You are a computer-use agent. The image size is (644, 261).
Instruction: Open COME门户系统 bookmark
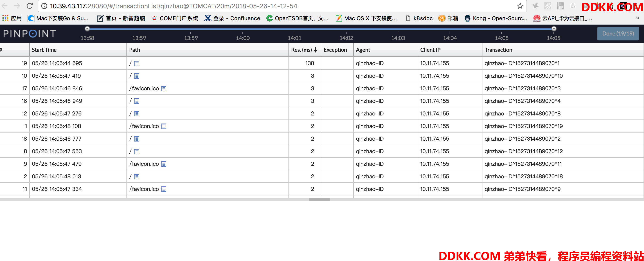[175, 18]
